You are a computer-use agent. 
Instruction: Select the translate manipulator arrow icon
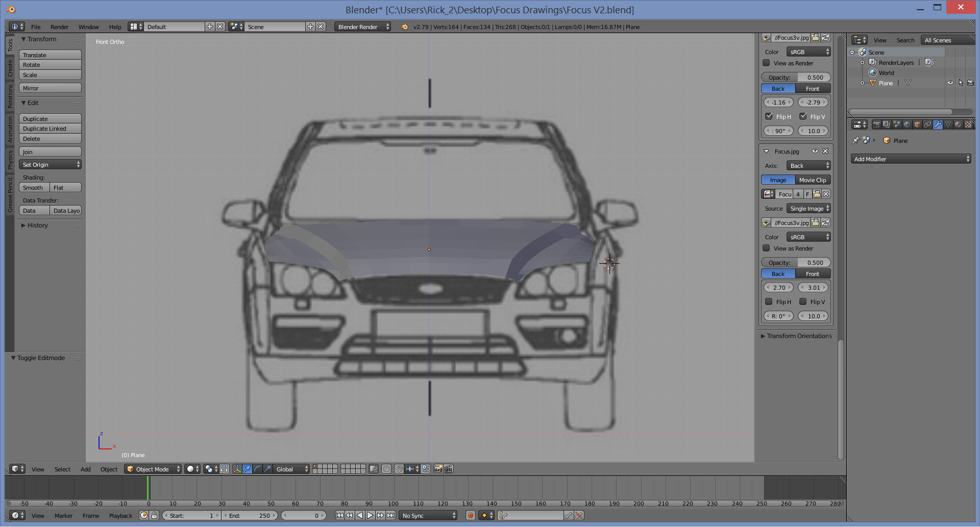pyautogui.click(x=247, y=469)
